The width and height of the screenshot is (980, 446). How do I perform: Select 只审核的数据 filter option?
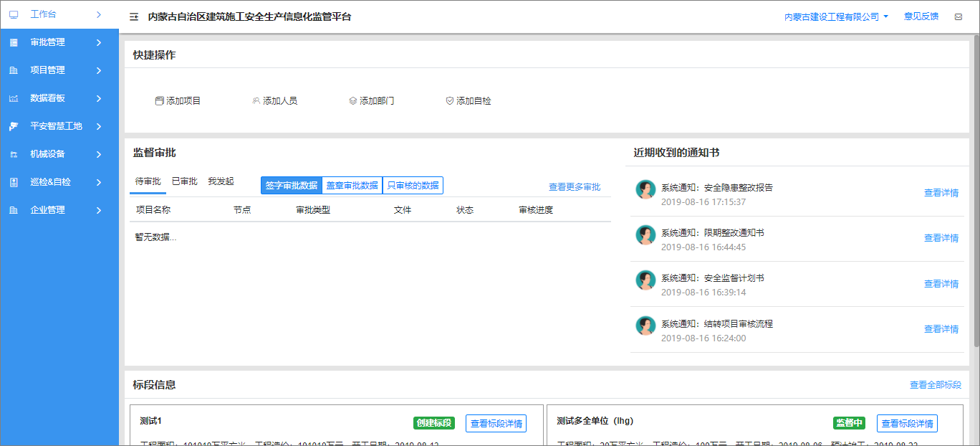point(413,185)
